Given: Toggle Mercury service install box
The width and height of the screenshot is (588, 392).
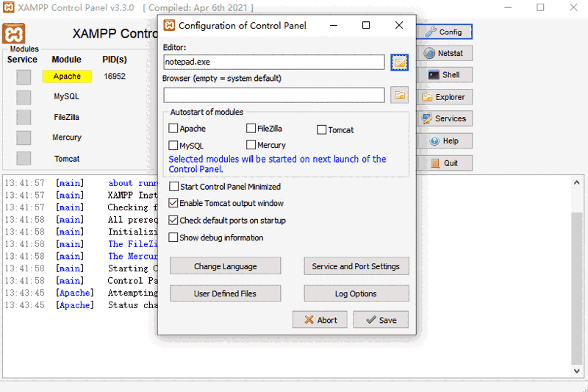Looking at the screenshot, I should 24,138.
